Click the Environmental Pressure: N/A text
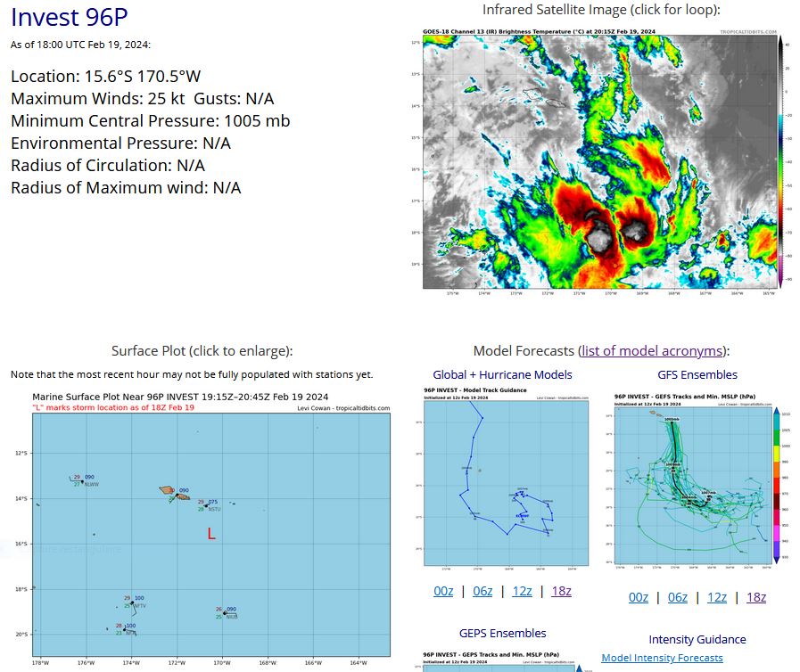This screenshot has height=672, width=800. click(x=121, y=143)
